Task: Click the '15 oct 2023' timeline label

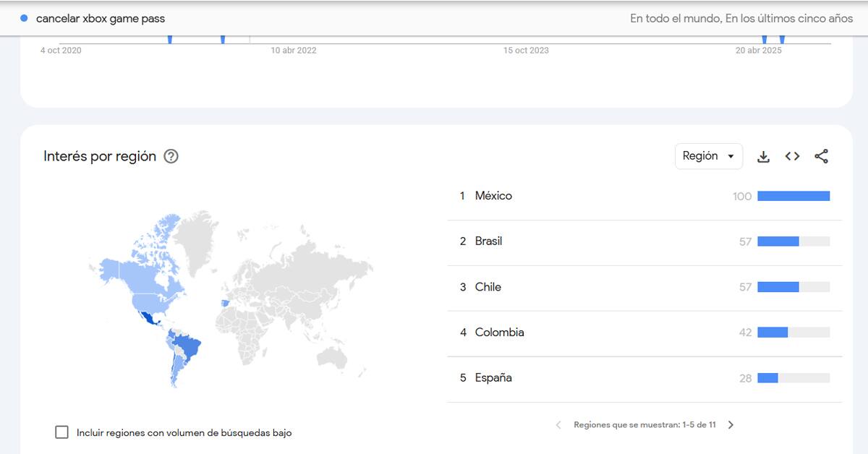Action: 526,51
